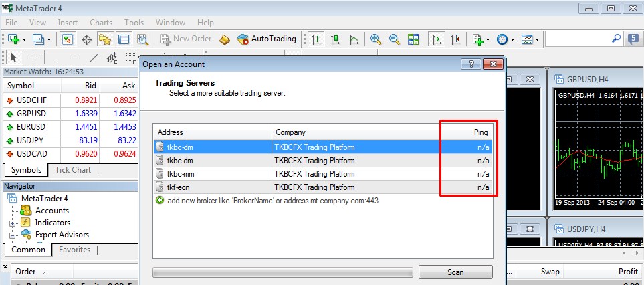Select Accounts in the Navigator tree
The image size is (644, 285).
[52, 211]
